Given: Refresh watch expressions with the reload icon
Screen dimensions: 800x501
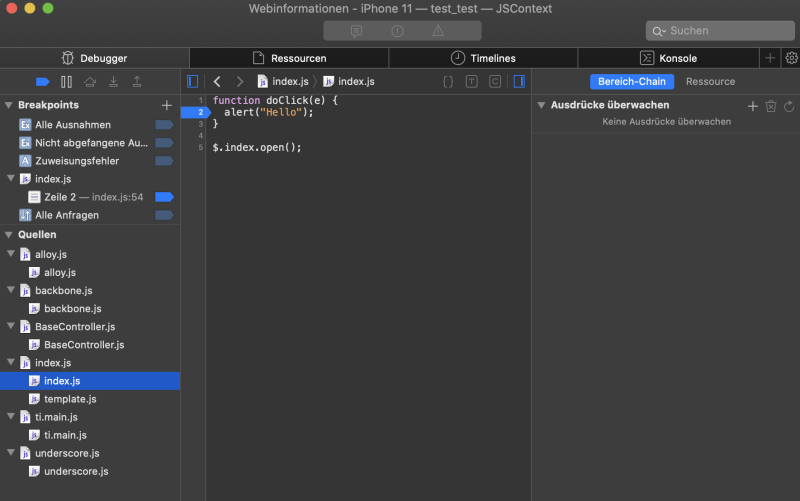Looking at the screenshot, I should click(788, 105).
